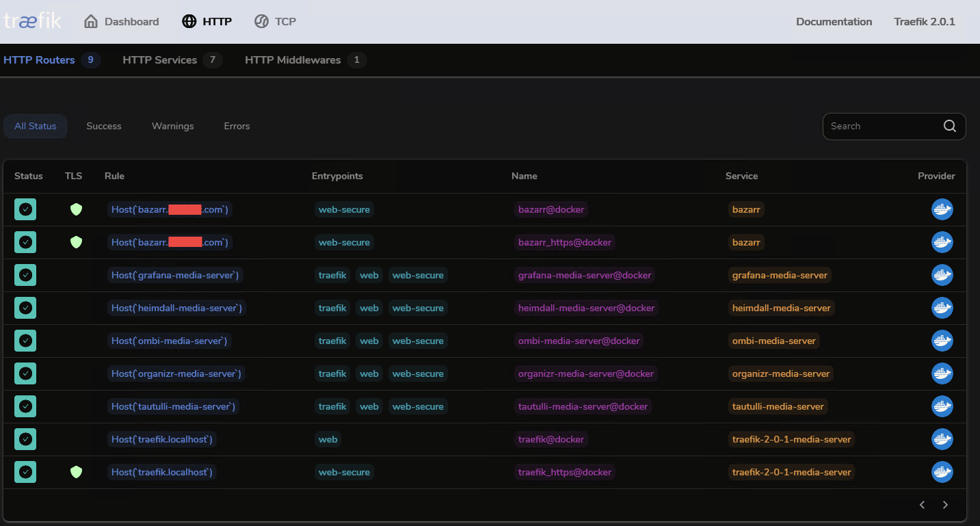Filter routers by Success
Screen dimensions: 980x526
click(104, 126)
